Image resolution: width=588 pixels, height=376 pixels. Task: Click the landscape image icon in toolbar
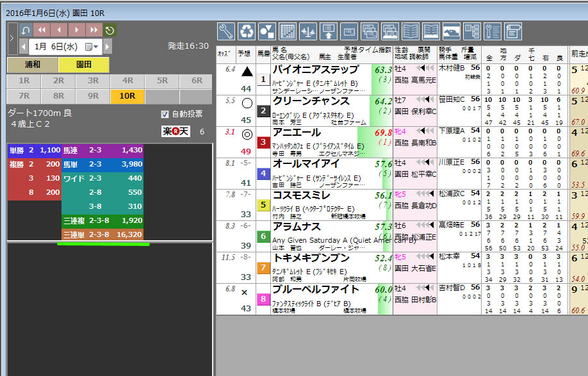pyautogui.click(x=452, y=31)
